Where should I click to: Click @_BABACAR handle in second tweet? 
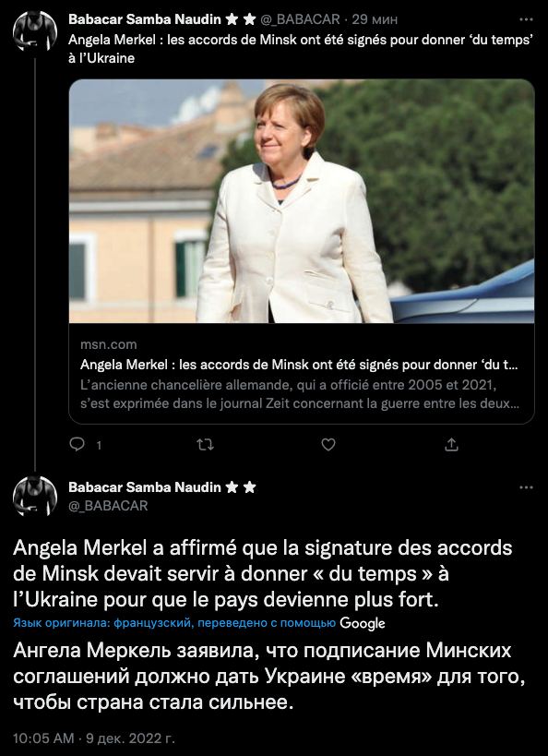coord(108,506)
